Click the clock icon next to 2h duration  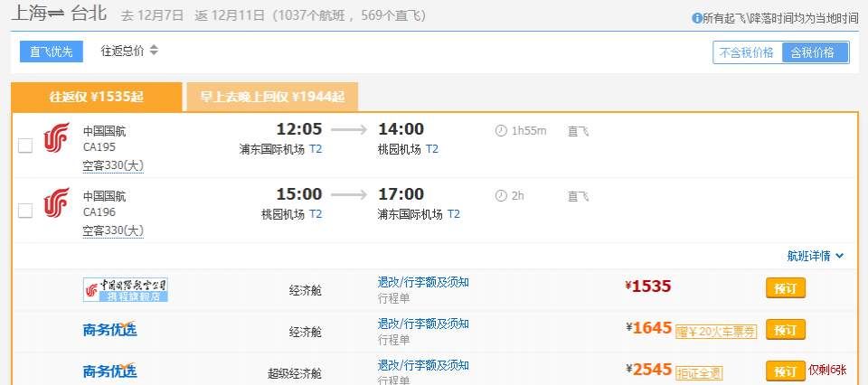[x=501, y=195]
